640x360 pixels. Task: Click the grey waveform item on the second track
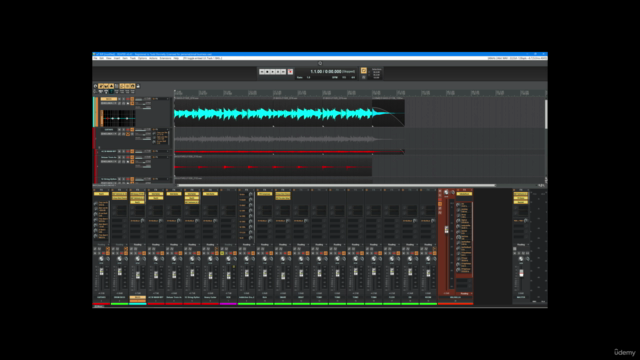click(289, 139)
